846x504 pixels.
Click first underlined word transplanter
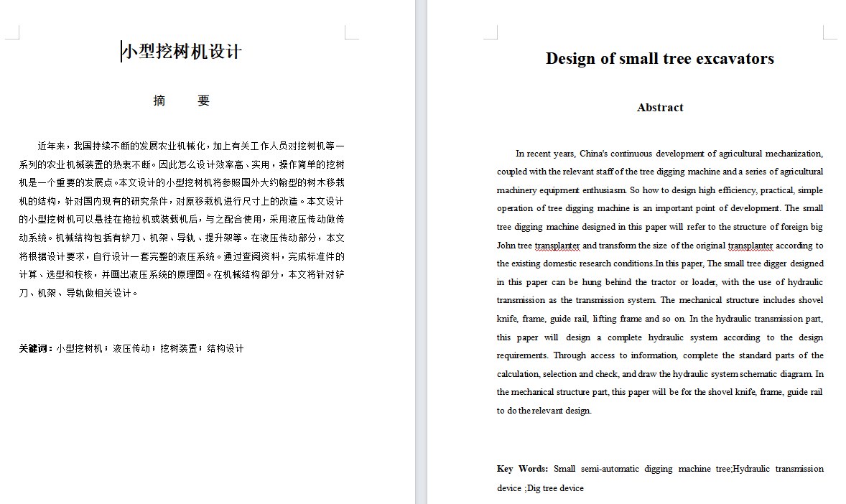pyautogui.click(x=557, y=246)
